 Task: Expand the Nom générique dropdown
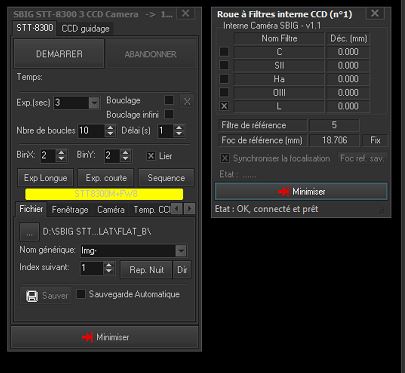tap(181, 250)
